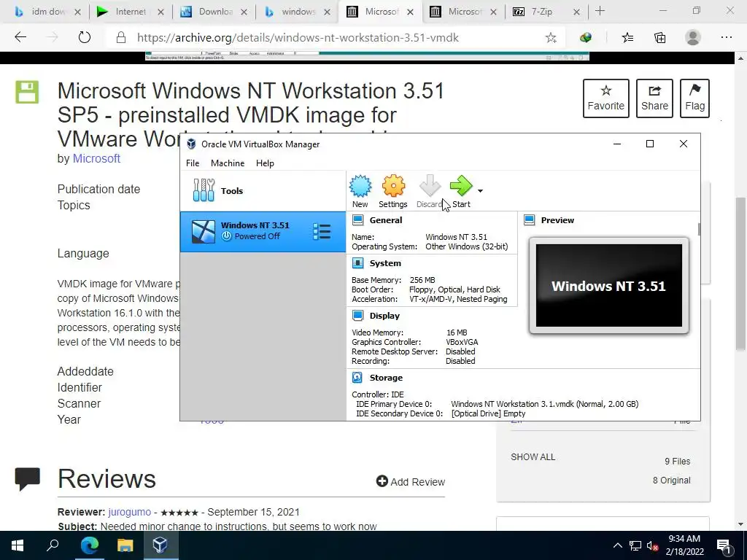Click the Windows NT 3.51 preview thumbnail
This screenshot has height=560, width=747.
pos(609,285)
